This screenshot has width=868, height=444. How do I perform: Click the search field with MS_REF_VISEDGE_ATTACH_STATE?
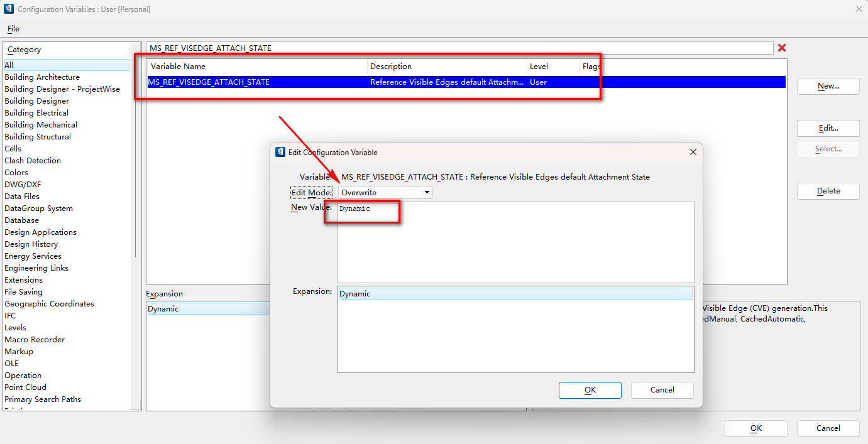[x=459, y=48]
